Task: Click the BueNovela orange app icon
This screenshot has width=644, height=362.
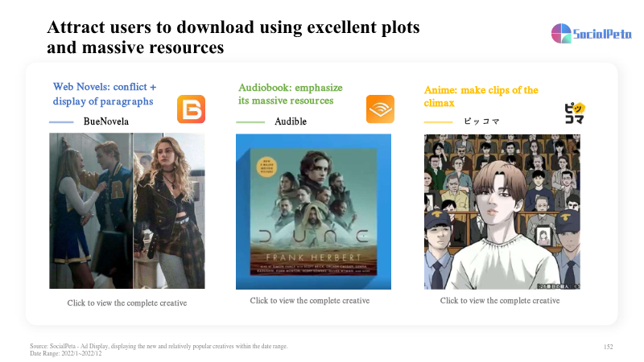Action: (x=191, y=109)
